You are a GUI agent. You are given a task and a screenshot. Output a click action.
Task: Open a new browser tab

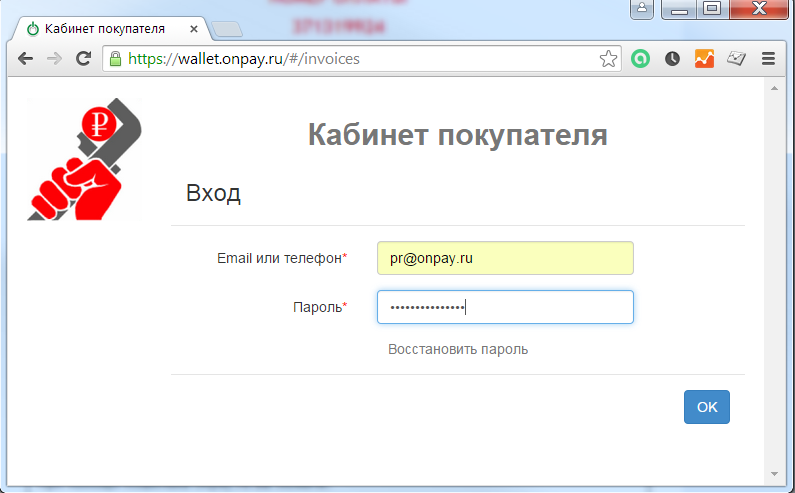tap(227, 29)
